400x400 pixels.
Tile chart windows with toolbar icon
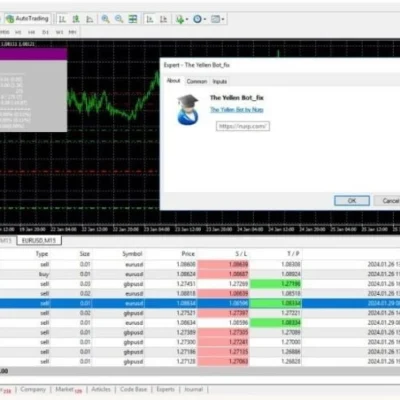(x=133, y=19)
